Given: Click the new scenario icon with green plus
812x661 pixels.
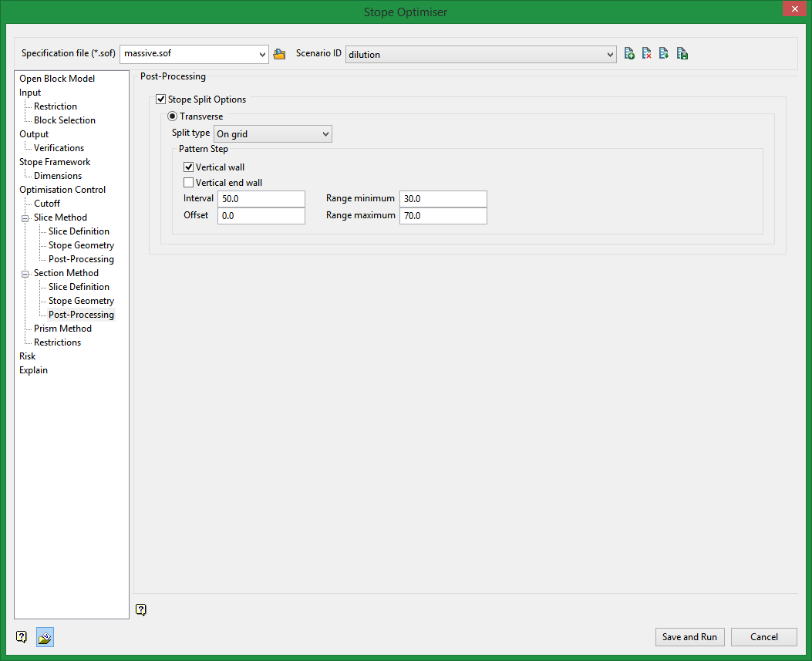Looking at the screenshot, I should 629,54.
